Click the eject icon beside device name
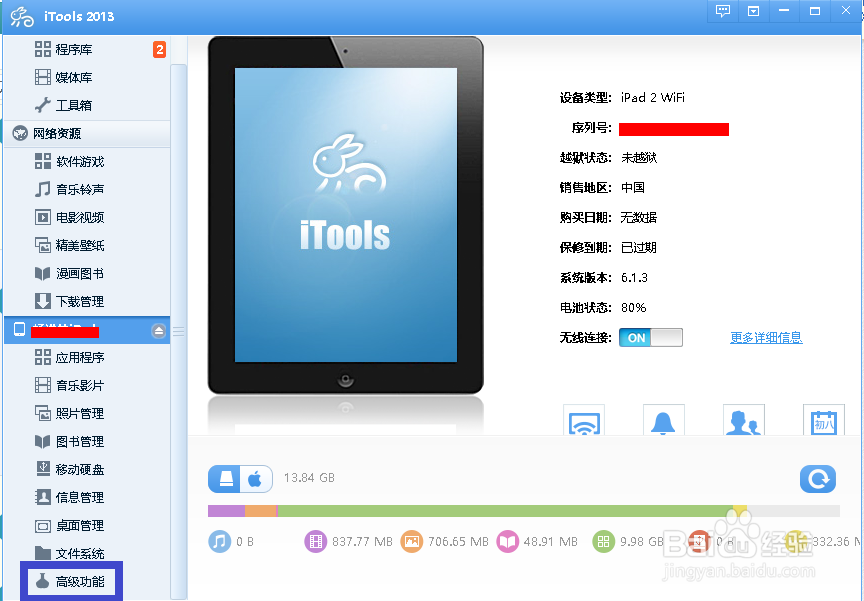 click(x=158, y=331)
